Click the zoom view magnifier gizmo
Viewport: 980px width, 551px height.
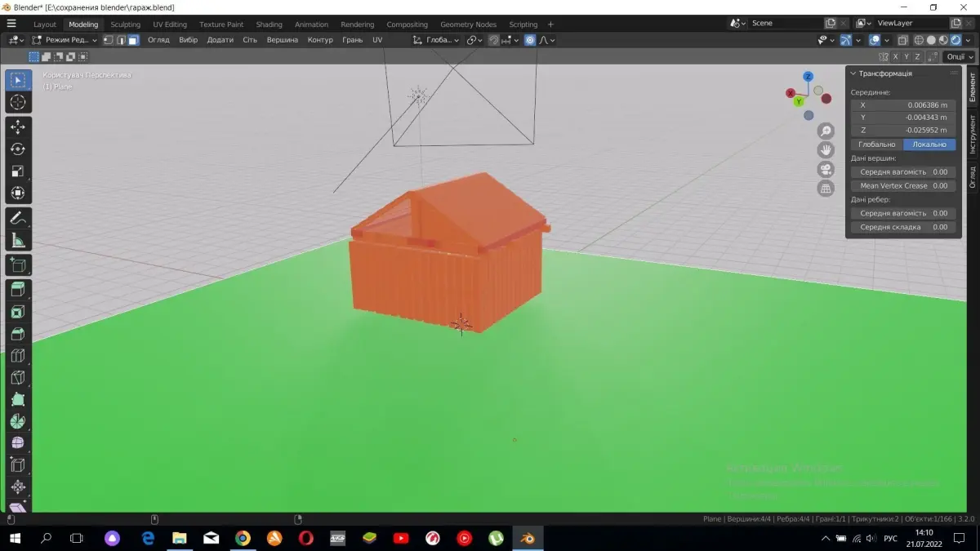[x=826, y=131]
